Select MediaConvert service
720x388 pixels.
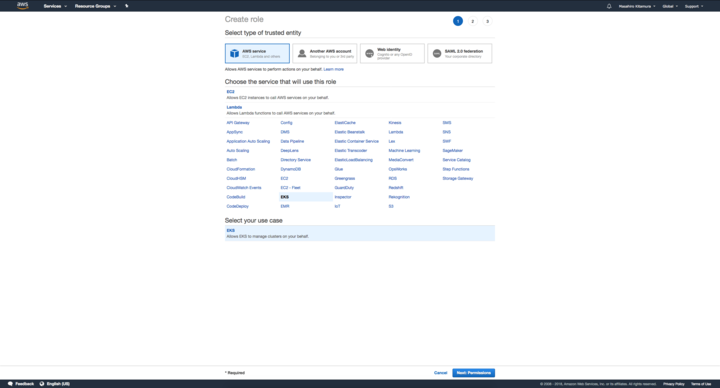point(401,160)
